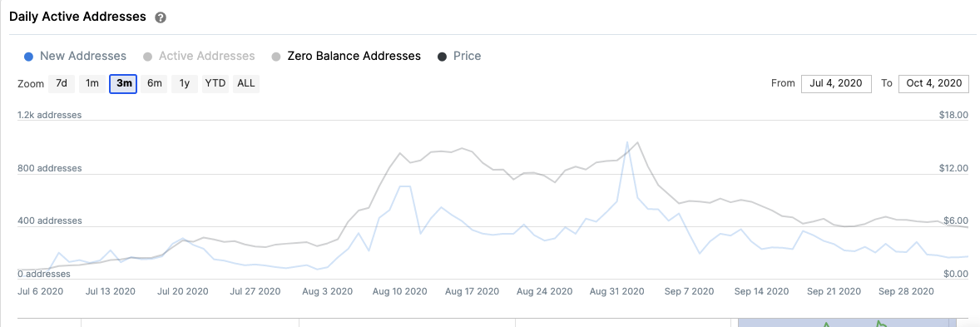Viewport: 980px width, 327px height.
Task: Click the 800 addresses axis label
Action: click(x=49, y=169)
